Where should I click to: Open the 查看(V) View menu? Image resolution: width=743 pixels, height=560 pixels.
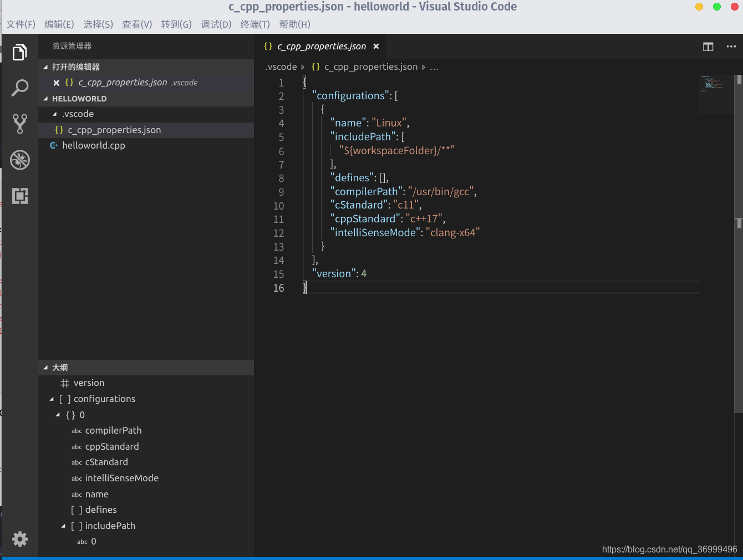[x=137, y=24]
